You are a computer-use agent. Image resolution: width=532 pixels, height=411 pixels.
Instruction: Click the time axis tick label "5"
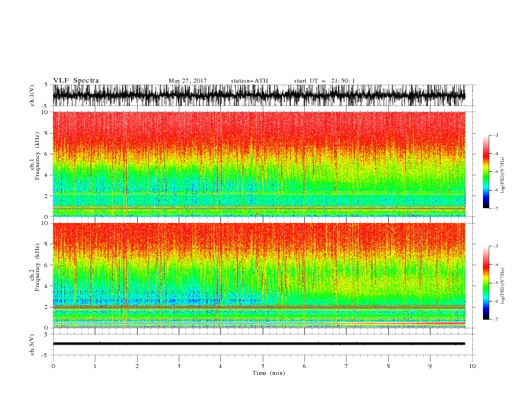[263, 366]
